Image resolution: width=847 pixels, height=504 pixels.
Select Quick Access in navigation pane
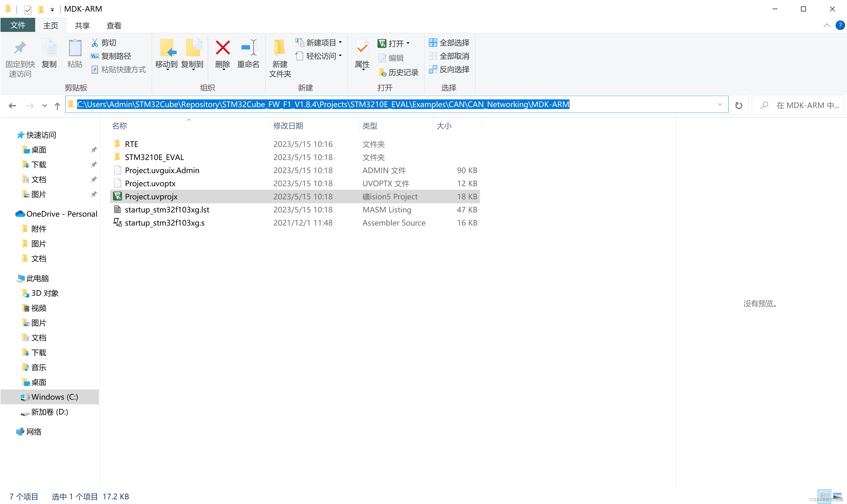37,135
